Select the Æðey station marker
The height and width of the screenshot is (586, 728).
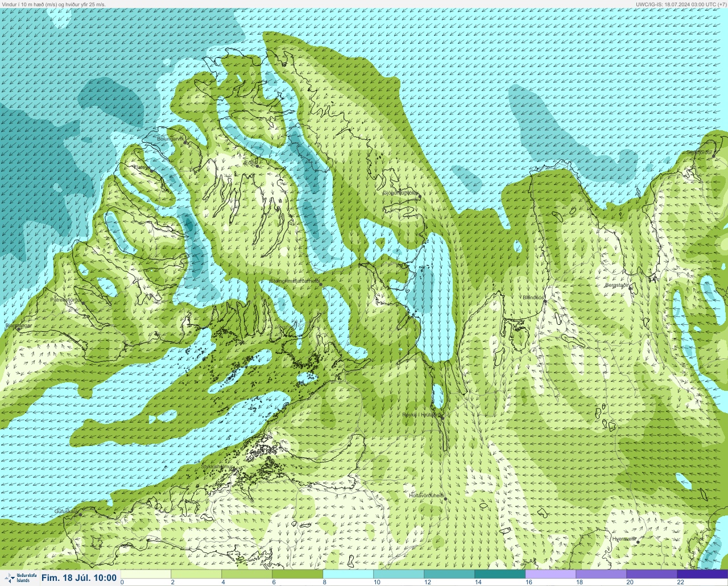(258, 166)
